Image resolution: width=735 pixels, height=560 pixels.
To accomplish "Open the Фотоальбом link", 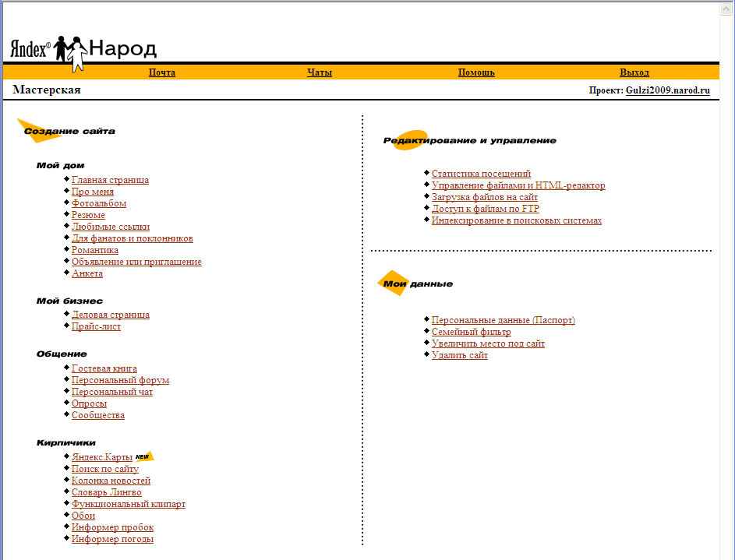I will pos(99,203).
